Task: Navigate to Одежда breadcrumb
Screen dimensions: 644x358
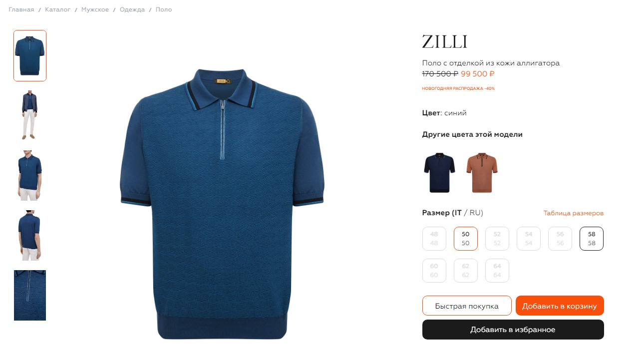Action: (x=132, y=9)
